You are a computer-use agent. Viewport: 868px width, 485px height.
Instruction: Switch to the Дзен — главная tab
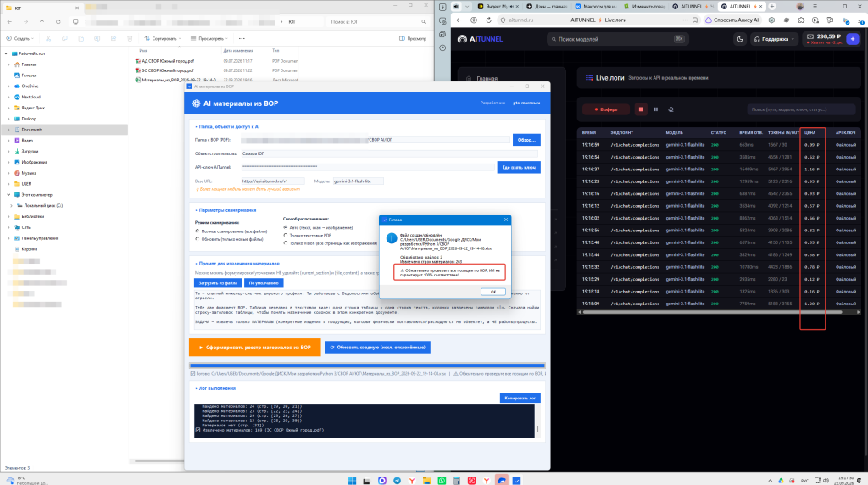(547, 7)
